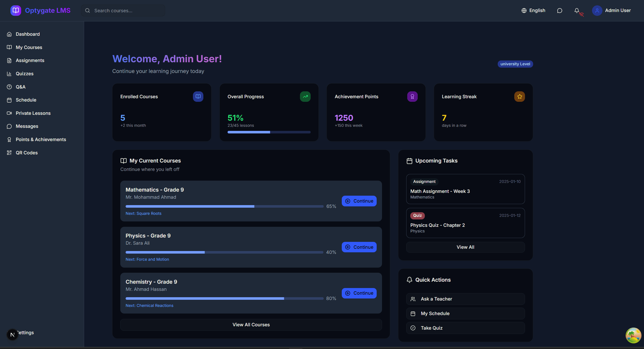Click the globe language icon
644x349 pixels.
524,10
